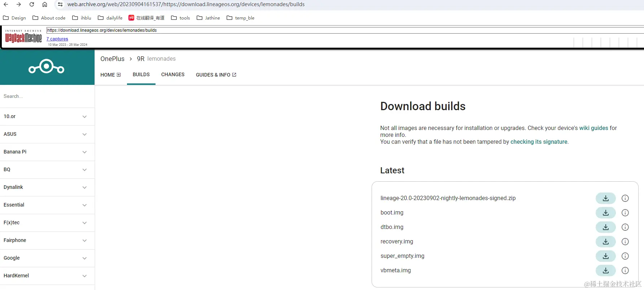644x290 pixels.
Task: Show info for vbmeta.img
Action: click(x=625, y=270)
